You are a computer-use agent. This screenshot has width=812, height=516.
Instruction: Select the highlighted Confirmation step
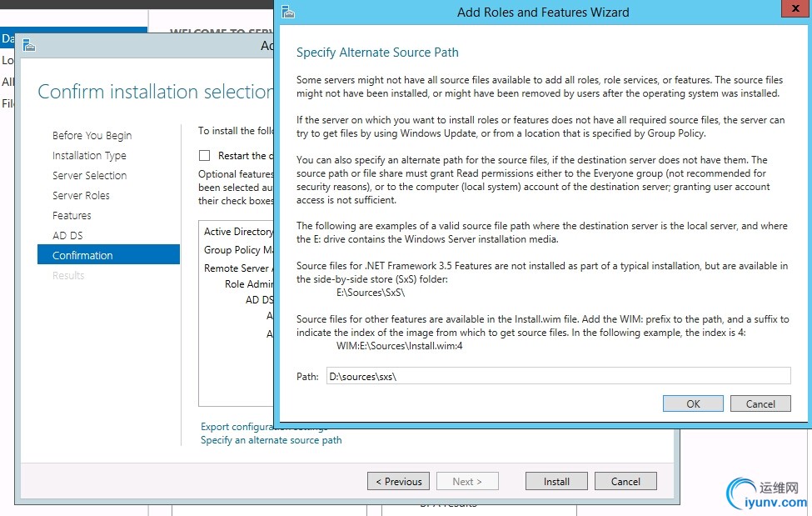click(108, 254)
